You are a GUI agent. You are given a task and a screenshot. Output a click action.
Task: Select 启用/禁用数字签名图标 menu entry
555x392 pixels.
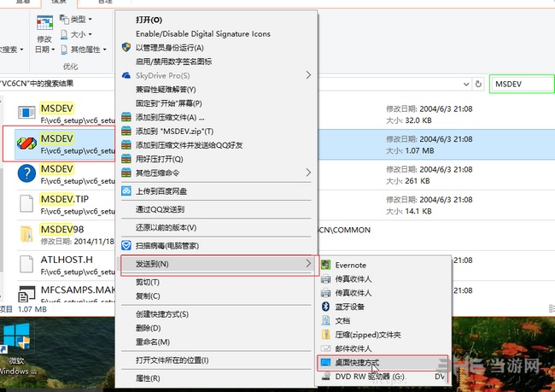click(x=174, y=61)
